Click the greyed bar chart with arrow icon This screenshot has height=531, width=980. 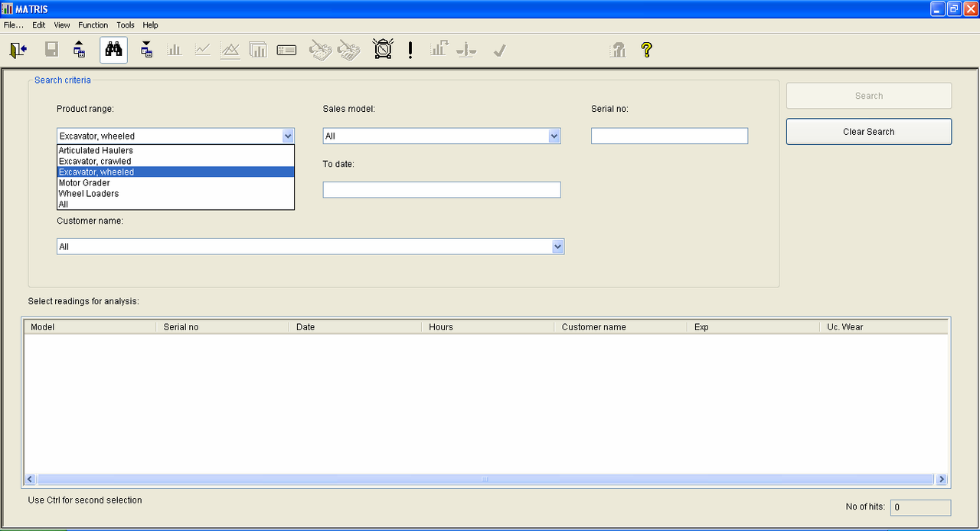439,49
